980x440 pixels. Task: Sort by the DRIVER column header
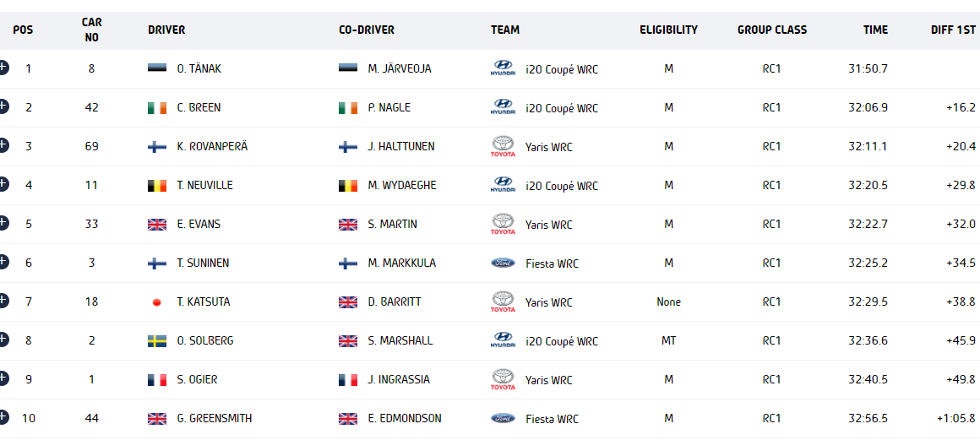click(x=166, y=30)
